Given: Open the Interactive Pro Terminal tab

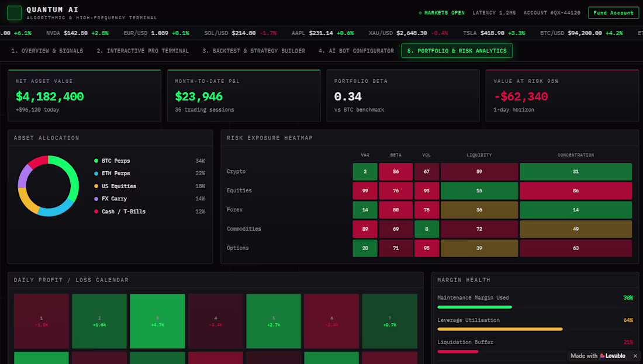Looking at the screenshot, I should [143, 51].
